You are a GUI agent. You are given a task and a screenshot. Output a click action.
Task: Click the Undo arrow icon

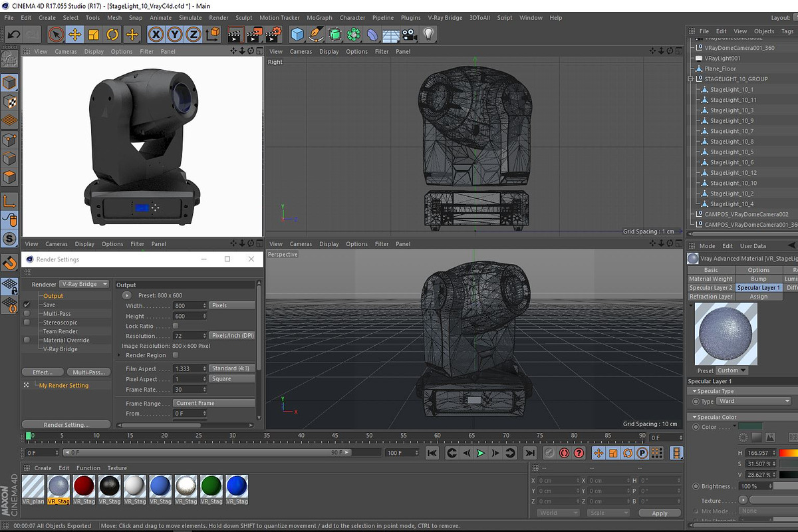pyautogui.click(x=13, y=34)
